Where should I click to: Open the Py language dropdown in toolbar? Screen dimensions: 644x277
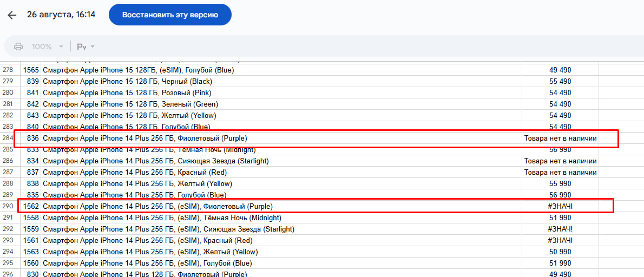[86, 47]
